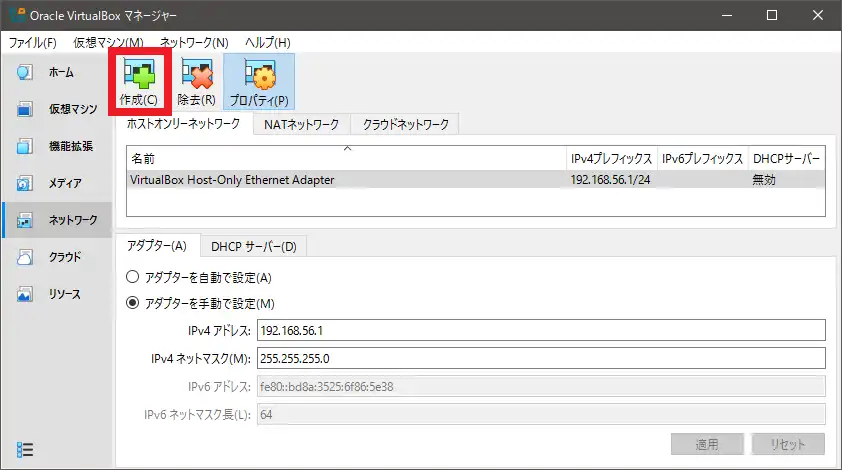
Task: Select アダプターを自動で設定 radio button
Action: pyautogui.click(x=133, y=277)
